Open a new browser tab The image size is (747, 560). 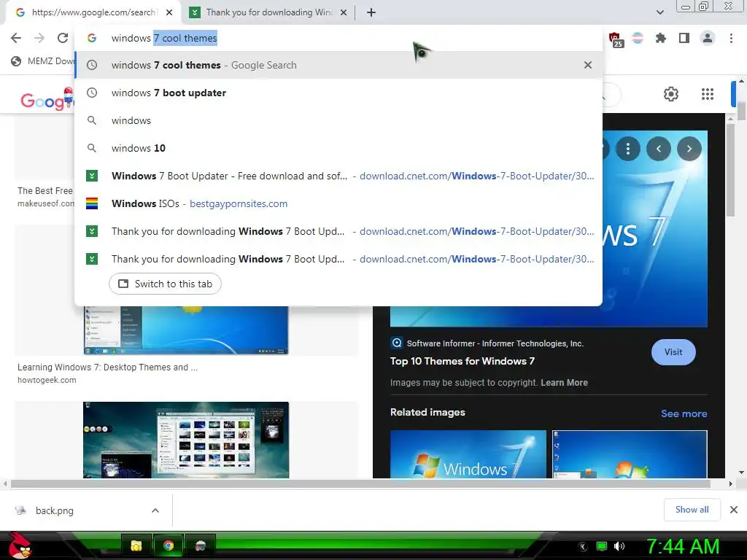click(371, 12)
